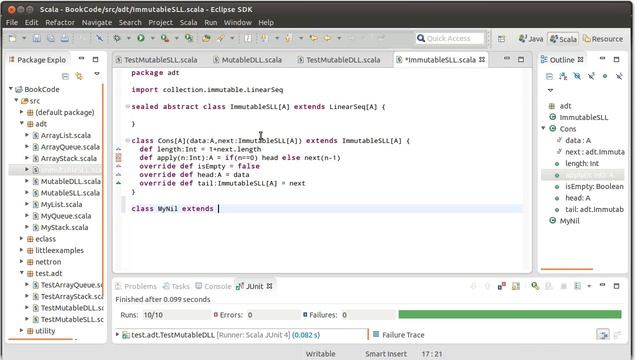Collapse all in Package Explorer icon
This screenshot has width=640, height=360.
tap(65, 76)
